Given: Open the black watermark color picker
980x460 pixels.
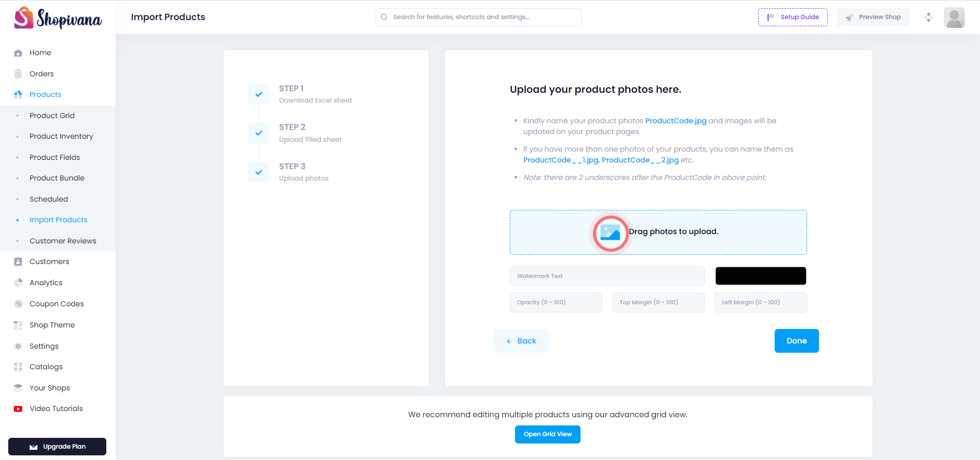Looking at the screenshot, I should tap(761, 276).
